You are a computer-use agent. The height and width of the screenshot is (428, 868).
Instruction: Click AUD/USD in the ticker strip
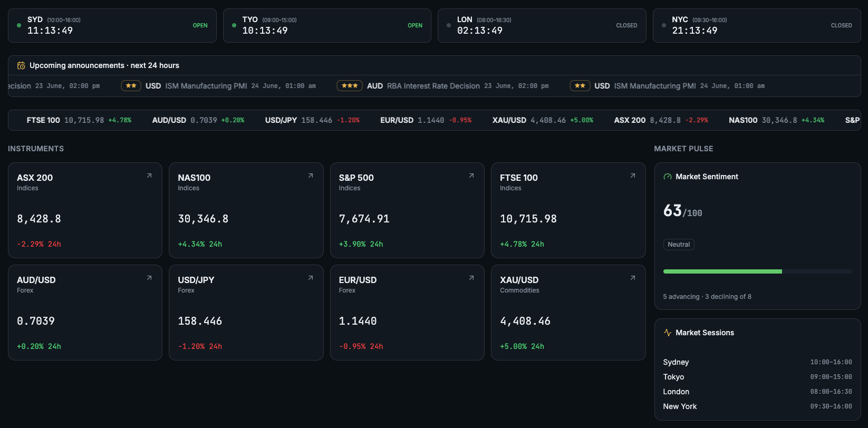(198, 120)
